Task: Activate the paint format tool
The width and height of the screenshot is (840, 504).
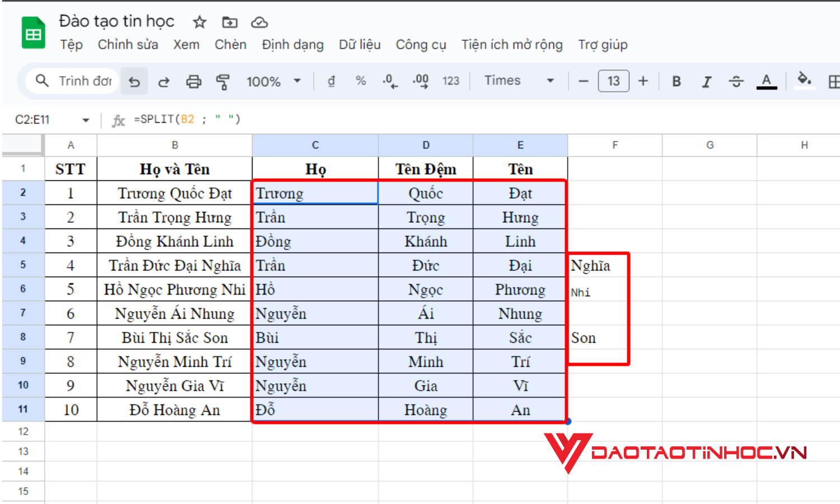Action: point(223,82)
